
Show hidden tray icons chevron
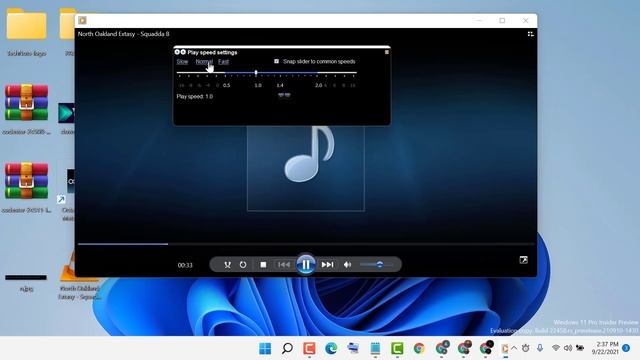tap(514, 348)
